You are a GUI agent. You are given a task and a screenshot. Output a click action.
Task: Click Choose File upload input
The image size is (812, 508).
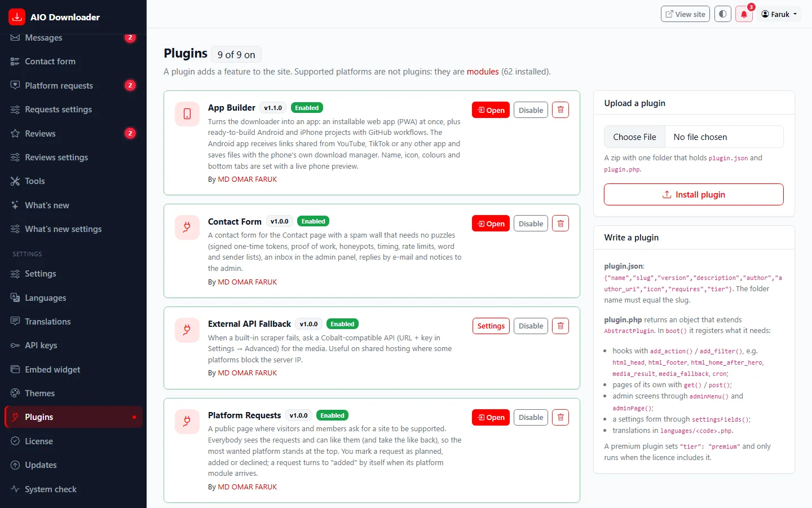pos(694,137)
